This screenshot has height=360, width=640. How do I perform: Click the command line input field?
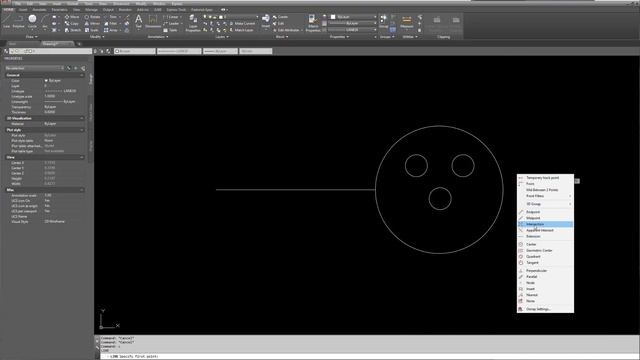(x=369, y=356)
